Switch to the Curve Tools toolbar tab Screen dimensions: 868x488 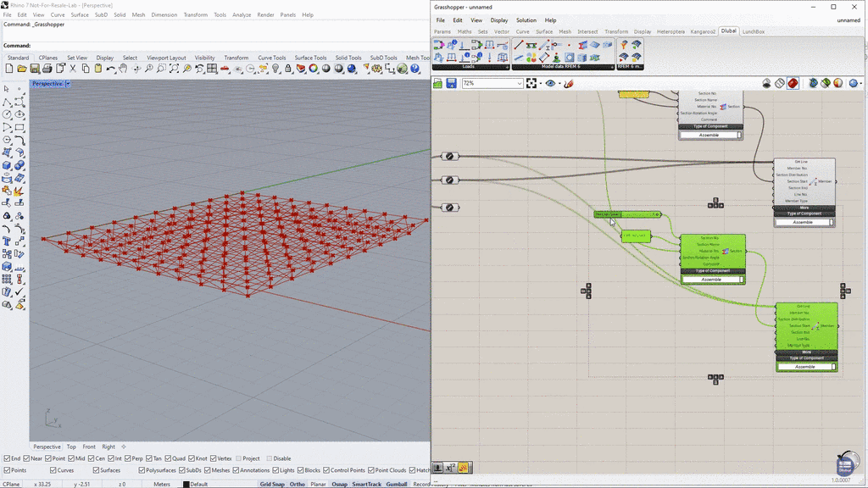[272, 58]
